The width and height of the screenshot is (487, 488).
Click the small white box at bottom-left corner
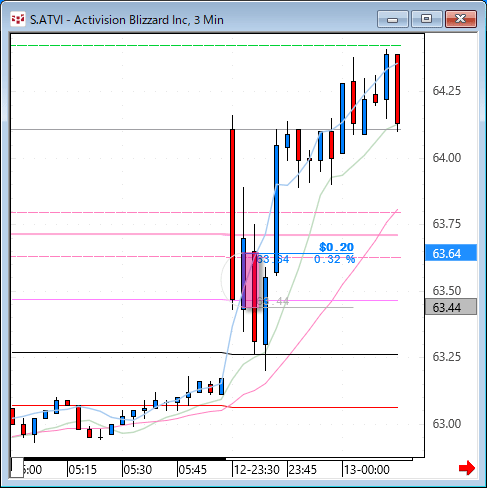[17, 467]
